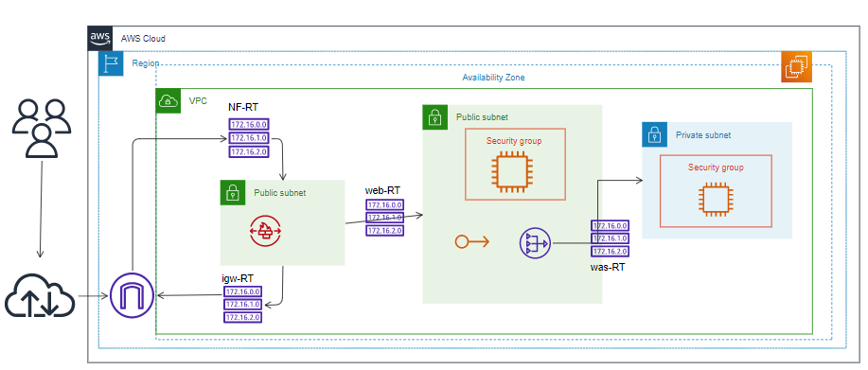Click the orange EC2 instances icon at the Availability Zone corner
The height and width of the screenshot is (370, 868).
pos(796,67)
